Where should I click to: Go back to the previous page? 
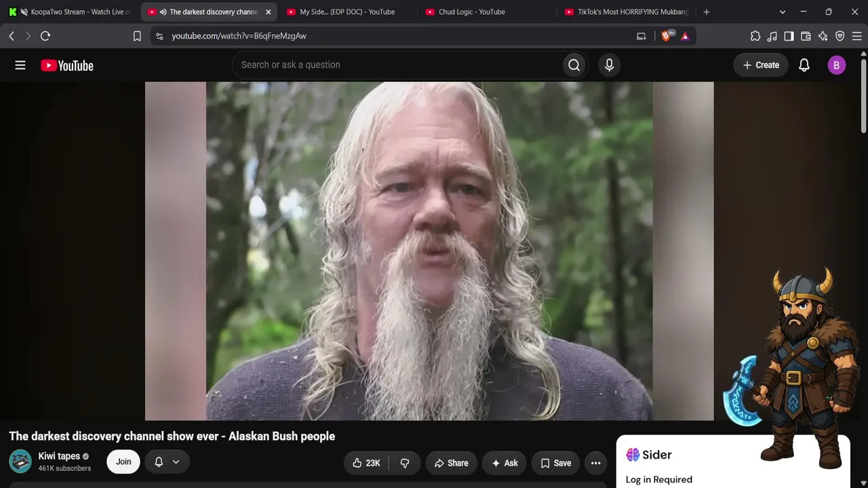pos(12,36)
